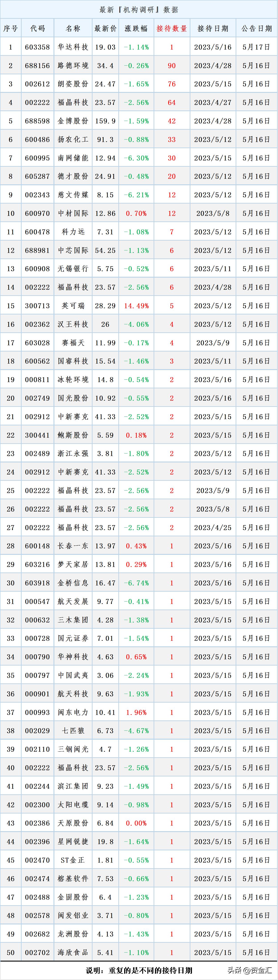Click the change value -6.74%
Screen dimensions: 278x980
136,583
